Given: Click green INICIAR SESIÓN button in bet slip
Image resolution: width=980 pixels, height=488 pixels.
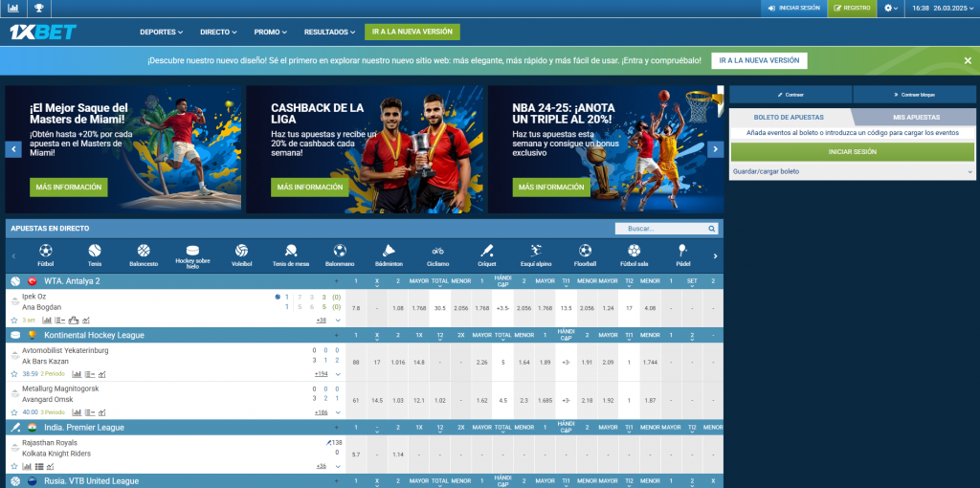Looking at the screenshot, I should [853, 152].
